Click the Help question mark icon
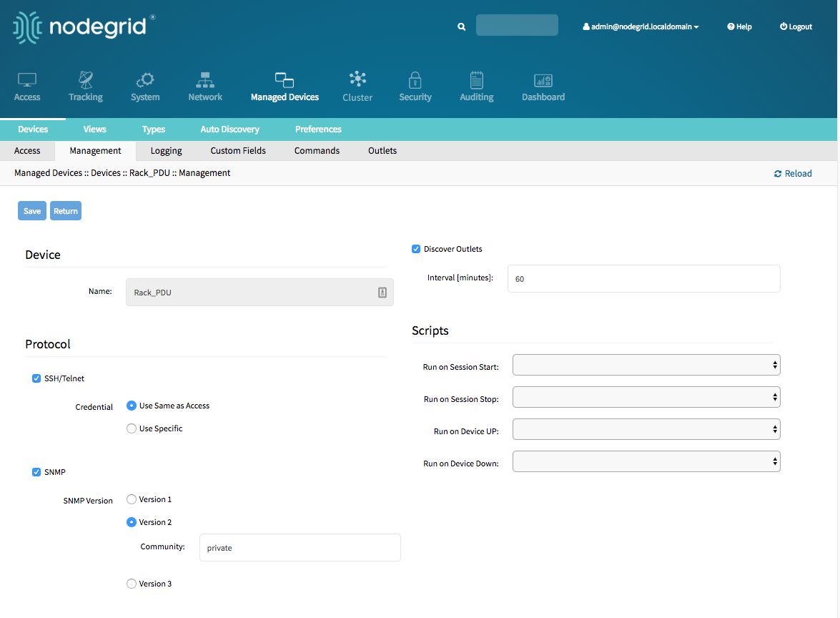 point(730,26)
